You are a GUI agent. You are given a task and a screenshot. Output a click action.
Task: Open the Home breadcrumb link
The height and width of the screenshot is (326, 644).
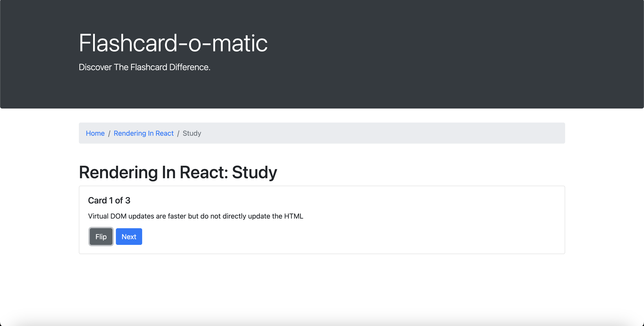click(x=95, y=133)
